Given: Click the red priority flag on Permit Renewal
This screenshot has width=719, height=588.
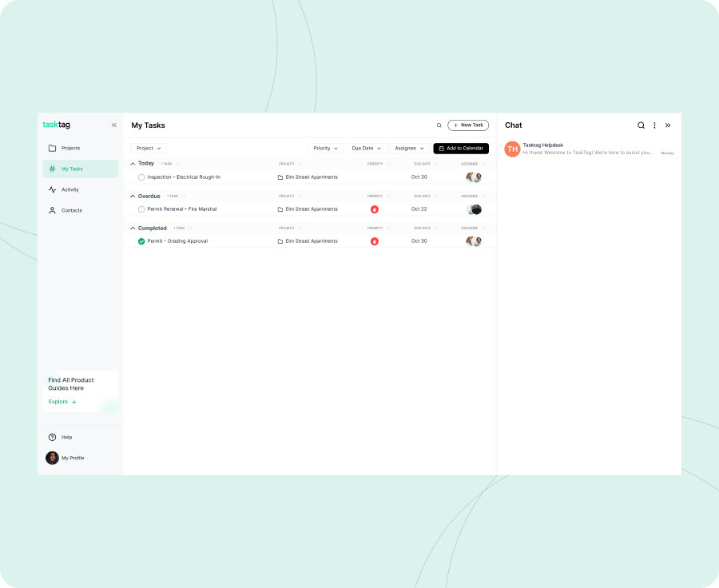Looking at the screenshot, I should point(374,209).
